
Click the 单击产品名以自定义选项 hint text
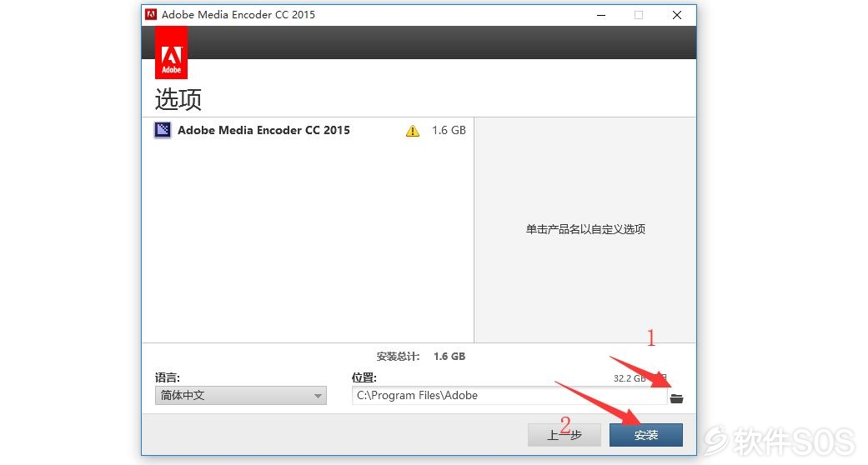point(585,229)
